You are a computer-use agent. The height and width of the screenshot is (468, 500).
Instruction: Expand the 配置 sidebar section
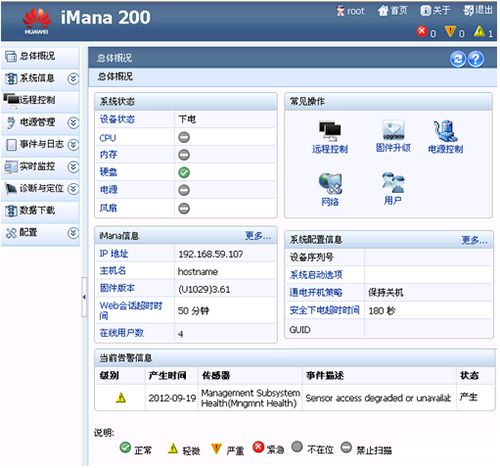click(73, 233)
